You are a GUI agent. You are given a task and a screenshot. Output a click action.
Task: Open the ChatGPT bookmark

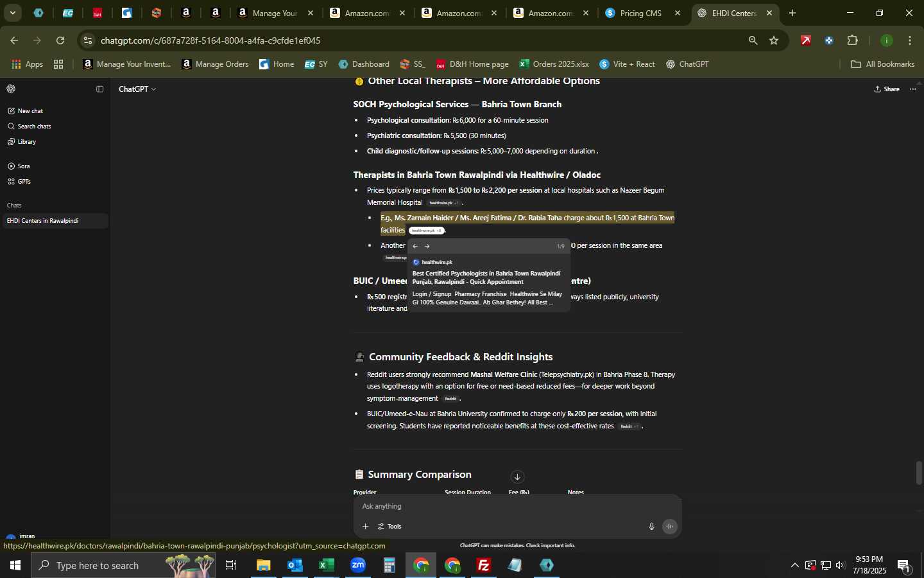688,64
